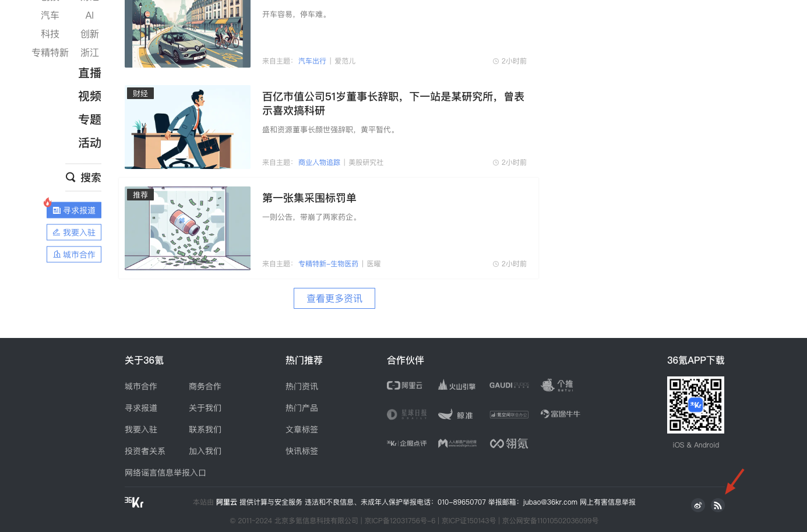Open the 第一张集采围标罚单 article headline

[309, 198]
